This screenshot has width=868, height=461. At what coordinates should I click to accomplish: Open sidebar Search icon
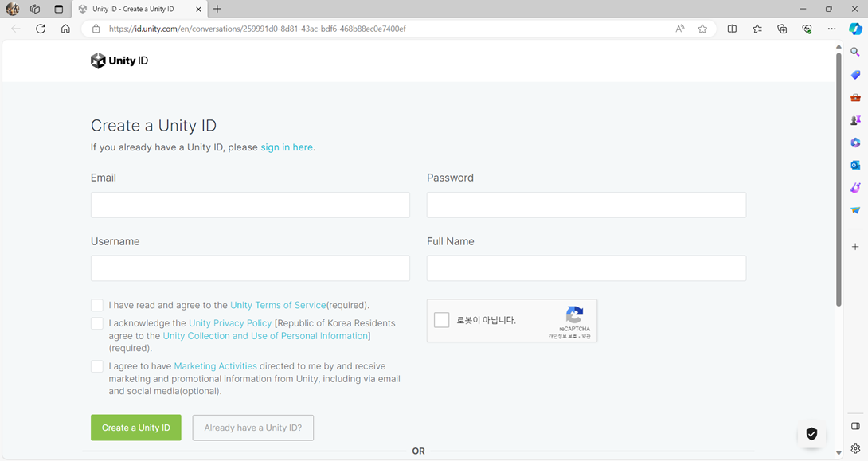pos(855,52)
